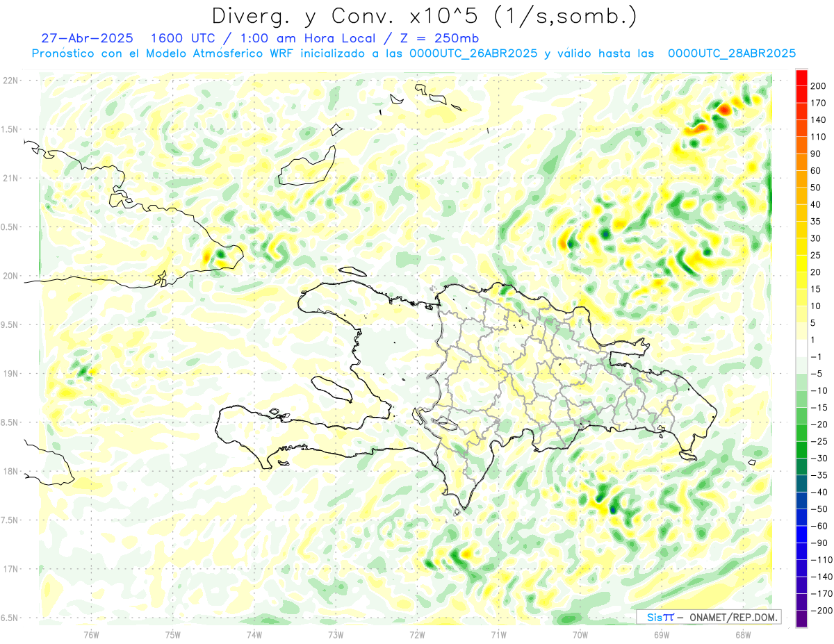Click the '68W' longitude label
The width and height of the screenshot is (834, 644).
click(x=743, y=634)
